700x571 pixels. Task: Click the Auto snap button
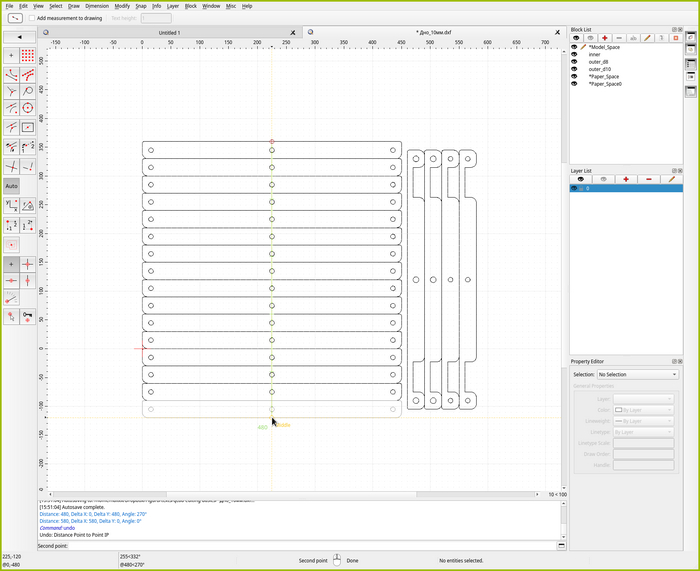coord(11,186)
